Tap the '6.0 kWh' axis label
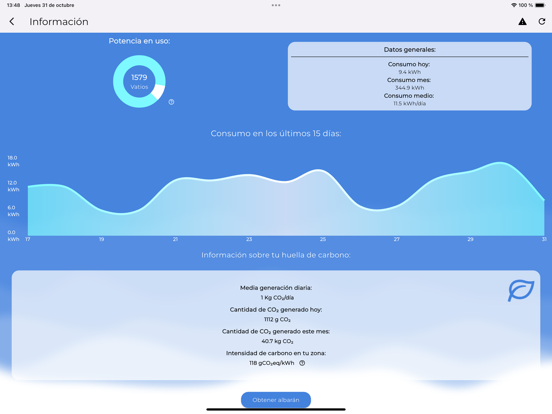The image size is (552, 414). pos(13,211)
